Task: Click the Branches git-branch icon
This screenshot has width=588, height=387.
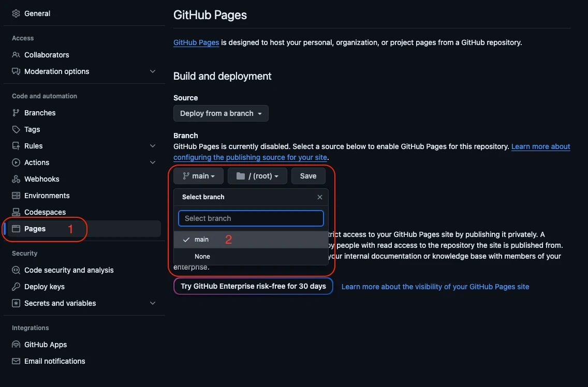Action: click(x=16, y=113)
